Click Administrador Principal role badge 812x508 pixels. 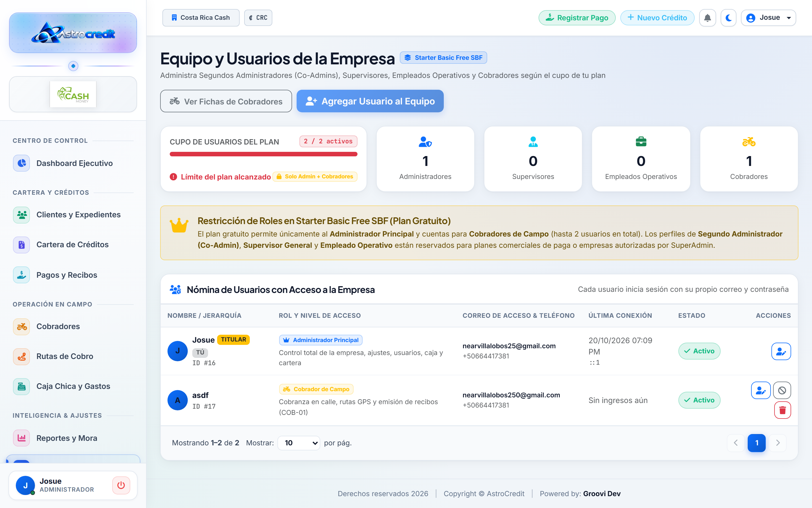pos(321,340)
